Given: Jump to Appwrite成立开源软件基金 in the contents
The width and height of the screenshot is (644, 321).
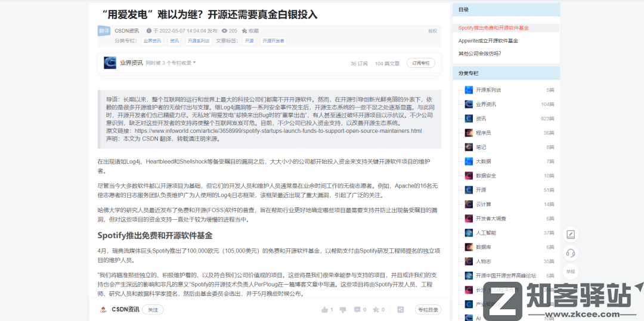Looking at the screenshot, I should pos(488,40).
